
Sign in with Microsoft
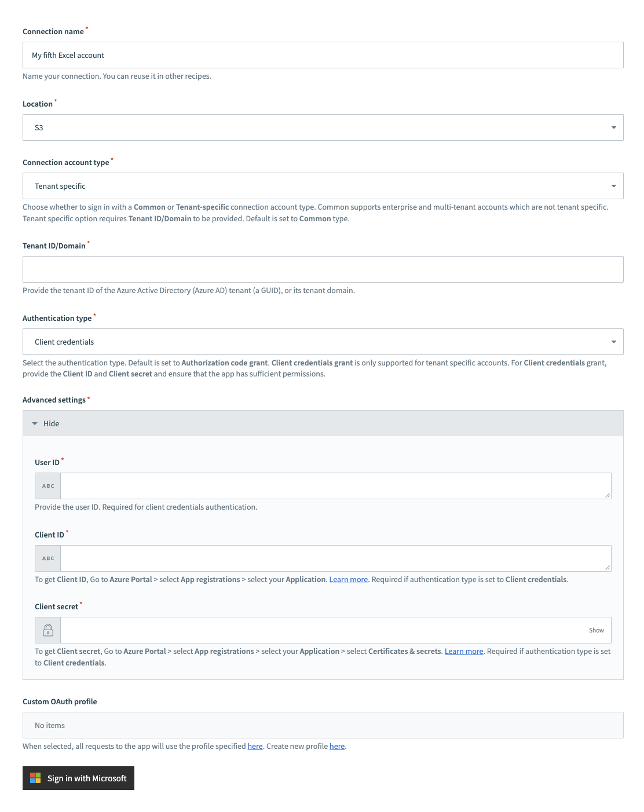[78, 778]
